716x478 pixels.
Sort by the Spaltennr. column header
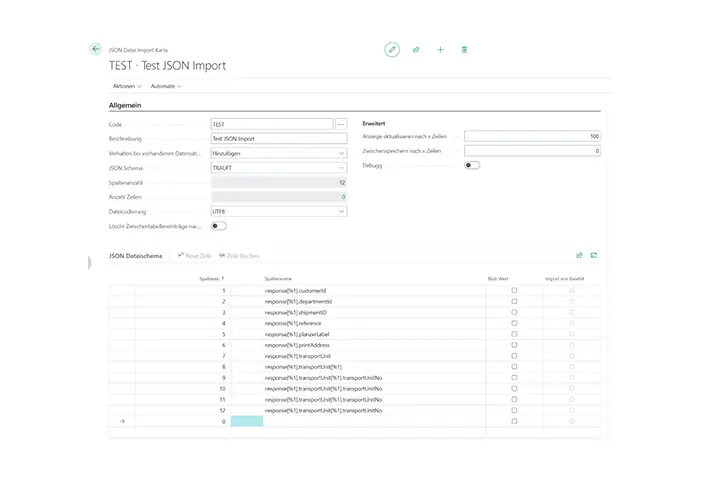click(x=211, y=278)
